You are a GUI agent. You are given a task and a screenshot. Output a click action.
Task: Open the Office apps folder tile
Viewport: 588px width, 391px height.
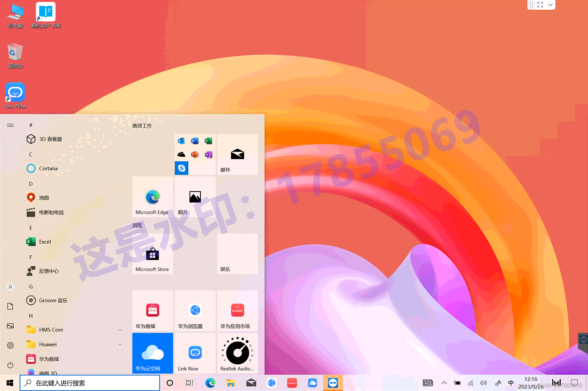(x=195, y=154)
